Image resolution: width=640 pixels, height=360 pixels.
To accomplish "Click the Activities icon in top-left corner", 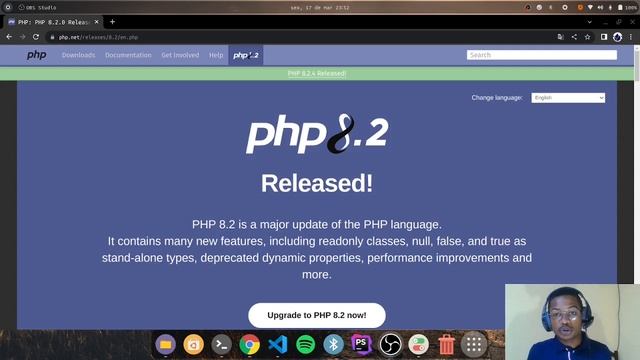I will pos(8,7).
